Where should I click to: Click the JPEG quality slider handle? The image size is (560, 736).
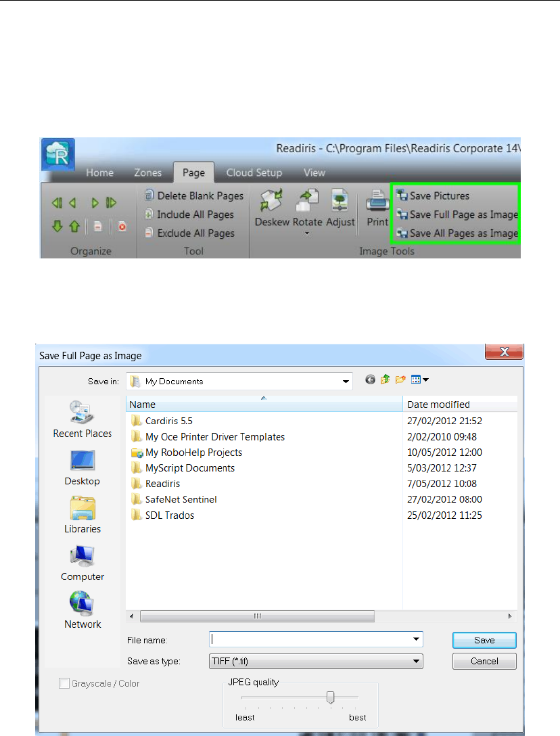click(x=331, y=697)
